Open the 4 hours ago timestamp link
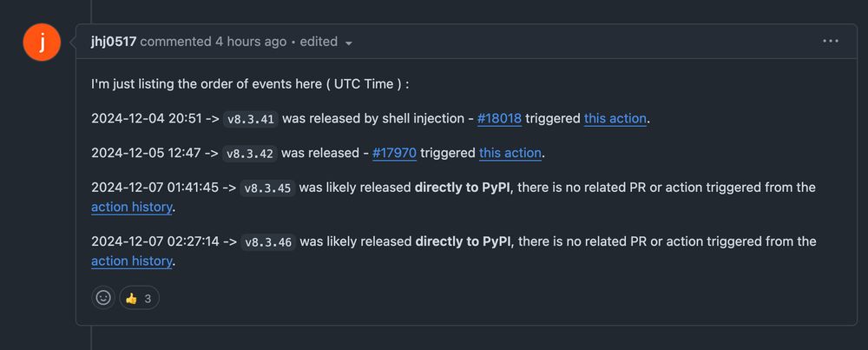The height and width of the screenshot is (350, 868). pyautogui.click(x=251, y=42)
